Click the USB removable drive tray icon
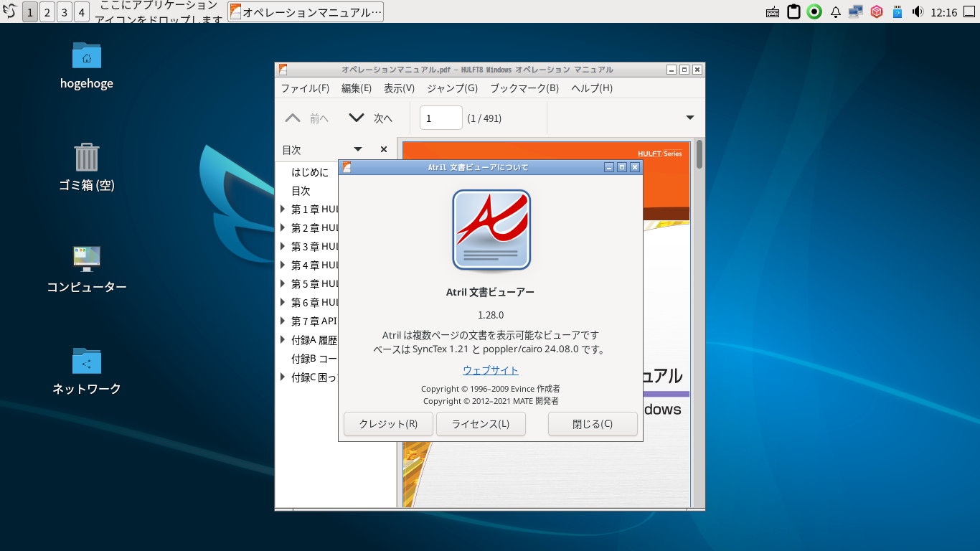Image resolution: width=980 pixels, height=551 pixels. click(897, 12)
